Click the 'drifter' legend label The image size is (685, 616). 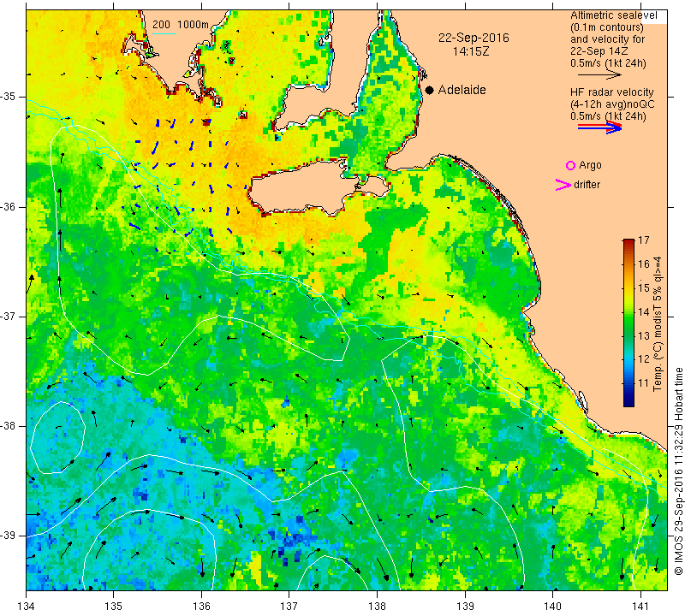(x=587, y=185)
